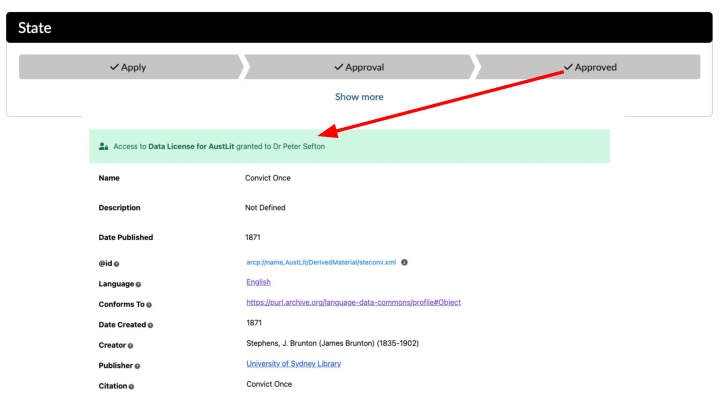Click the user access icon in green banner
Screen dimensions: 720x405
pos(103,146)
